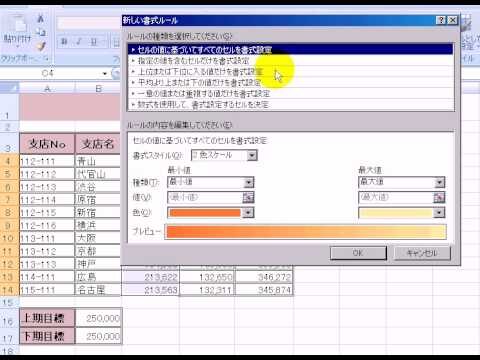Click the 下期目標 label cell

click(47, 336)
